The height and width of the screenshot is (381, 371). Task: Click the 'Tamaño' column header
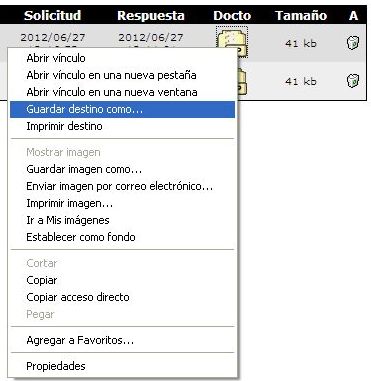pyautogui.click(x=301, y=15)
